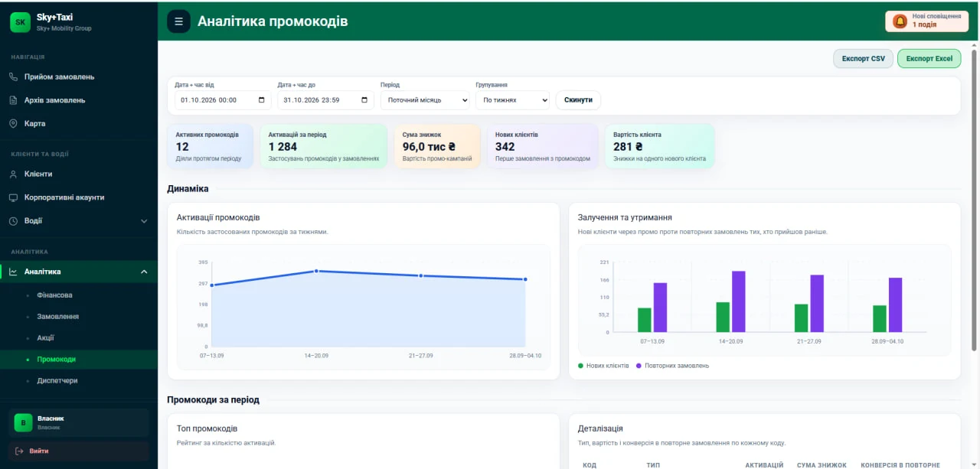Click the Активацій за період value 1 284
980x469 pixels.
[x=283, y=147]
